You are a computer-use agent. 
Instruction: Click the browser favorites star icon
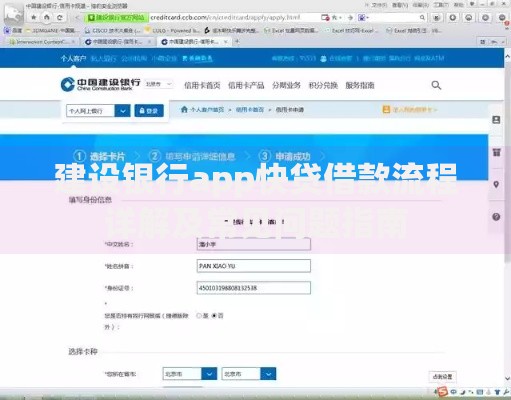coord(33,17)
